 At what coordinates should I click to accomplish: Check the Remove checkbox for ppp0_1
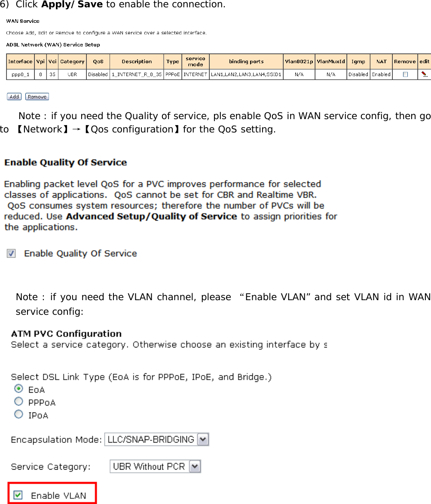[x=404, y=74]
